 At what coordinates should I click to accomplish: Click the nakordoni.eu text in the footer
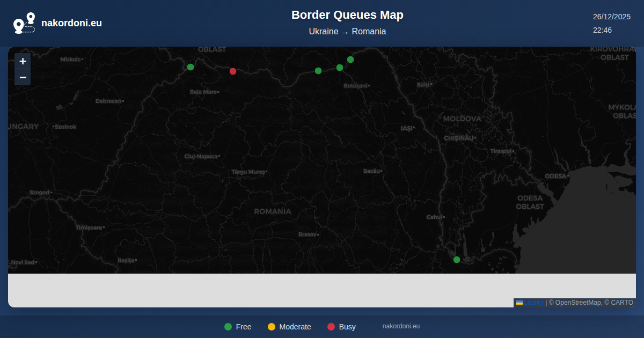pos(401,326)
